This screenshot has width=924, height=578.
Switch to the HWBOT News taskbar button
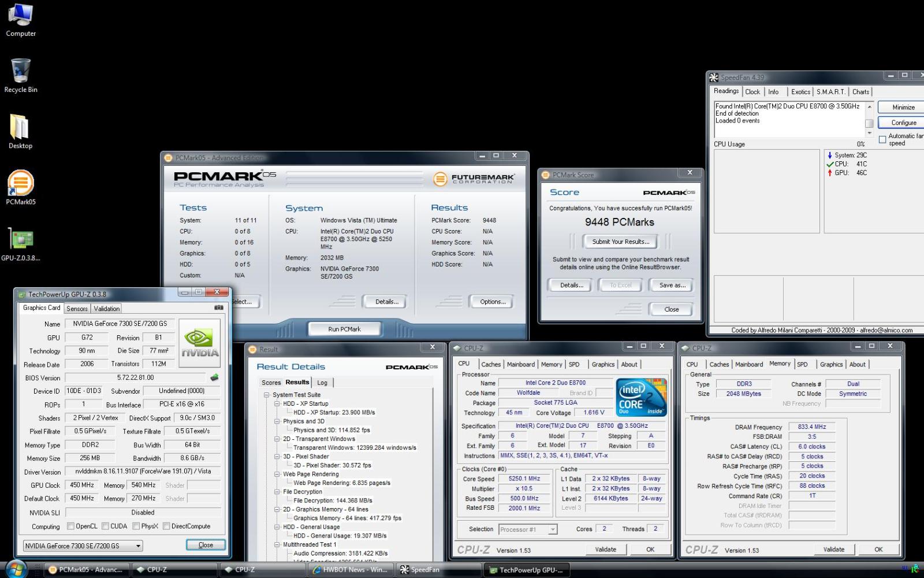click(351, 570)
